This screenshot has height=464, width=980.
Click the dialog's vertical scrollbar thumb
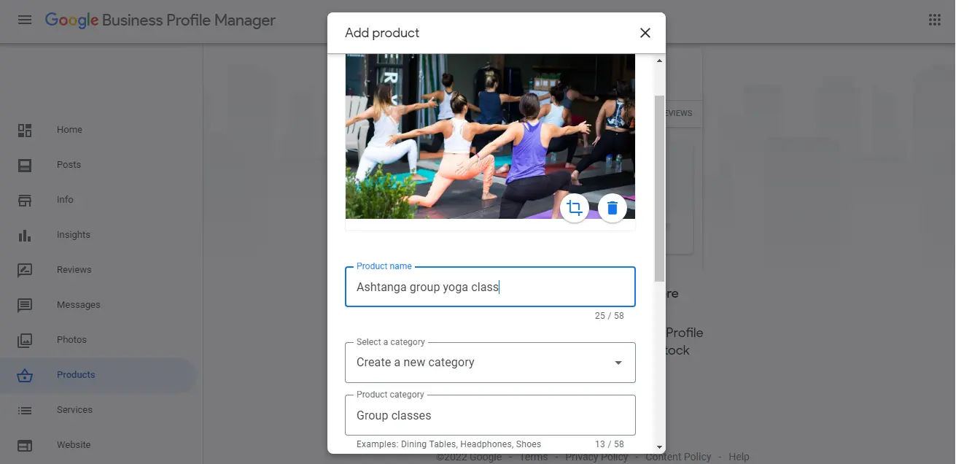coord(659,187)
